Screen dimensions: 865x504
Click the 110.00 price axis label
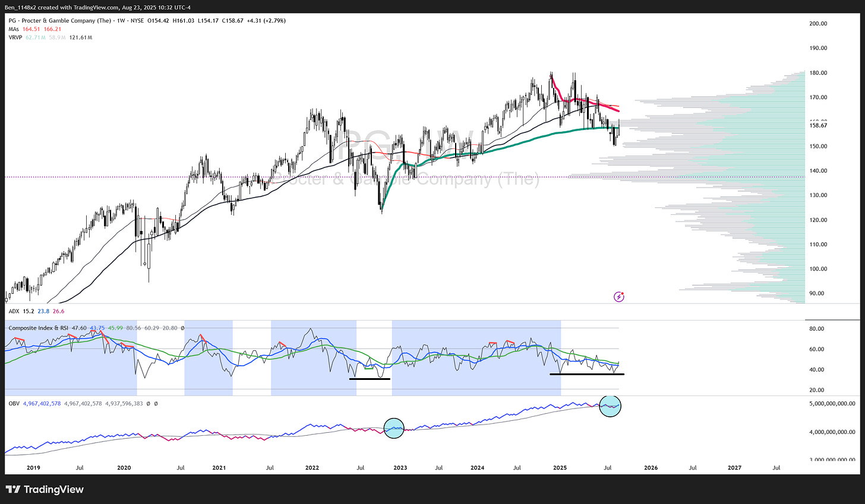click(818, 245)
